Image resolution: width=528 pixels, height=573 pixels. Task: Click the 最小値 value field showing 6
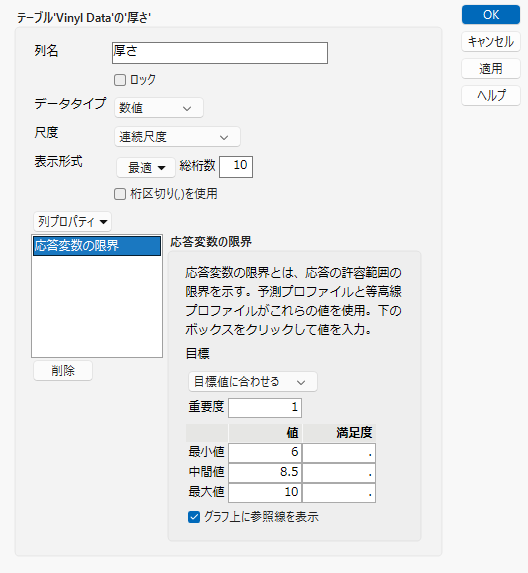[x=265, y=453]
